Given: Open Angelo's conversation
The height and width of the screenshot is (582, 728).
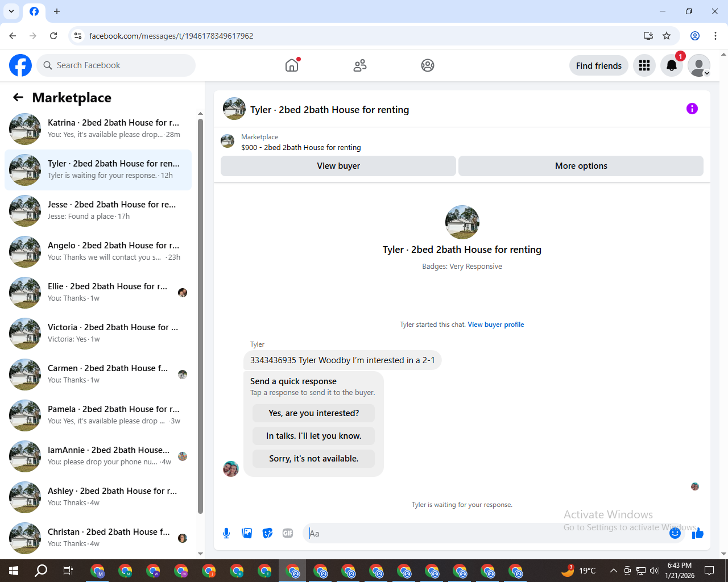Looking at the screenshot, I should pyautogui.click(x=98, y=252).
